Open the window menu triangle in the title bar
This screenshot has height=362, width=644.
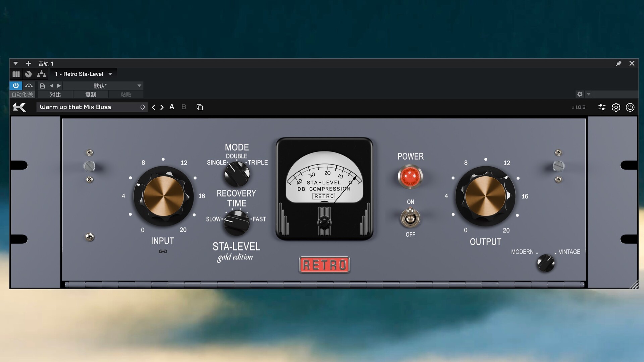15,63
